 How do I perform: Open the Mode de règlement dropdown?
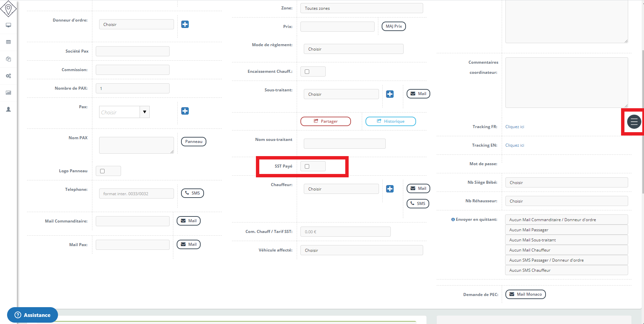[353, 49]
